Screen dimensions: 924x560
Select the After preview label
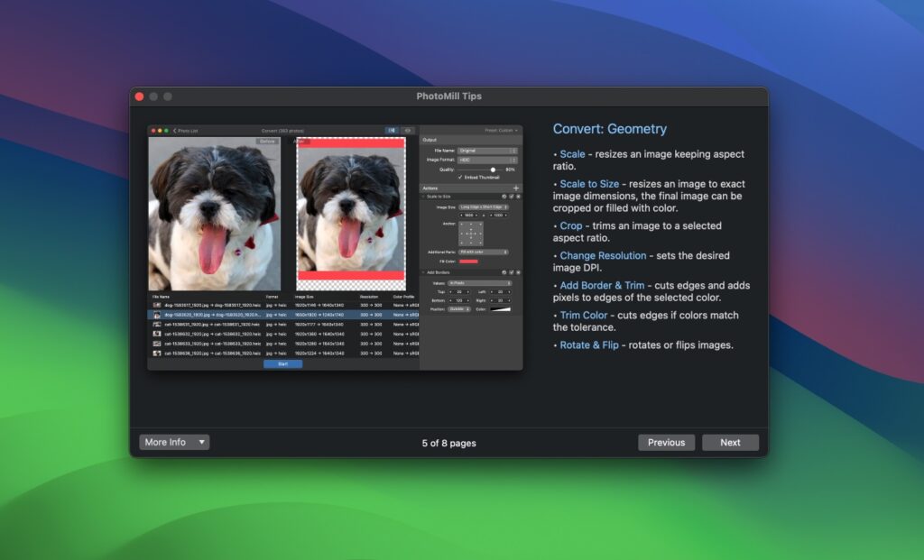302,140
